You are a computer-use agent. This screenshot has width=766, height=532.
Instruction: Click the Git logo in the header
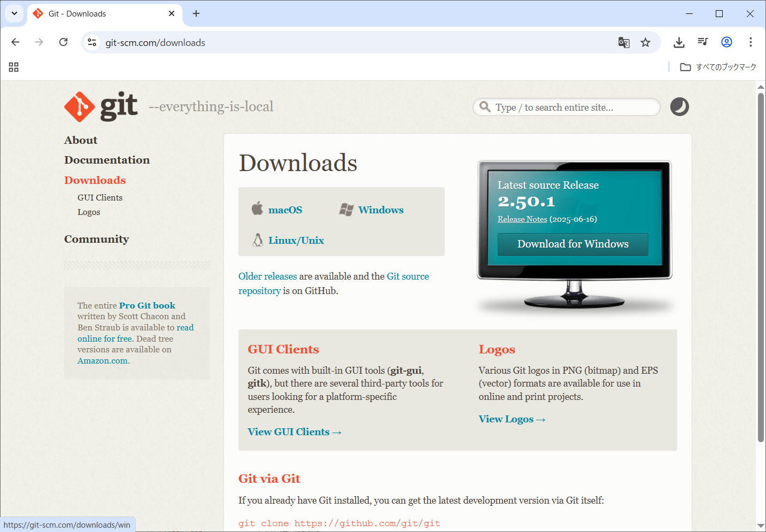pos(101,106)
